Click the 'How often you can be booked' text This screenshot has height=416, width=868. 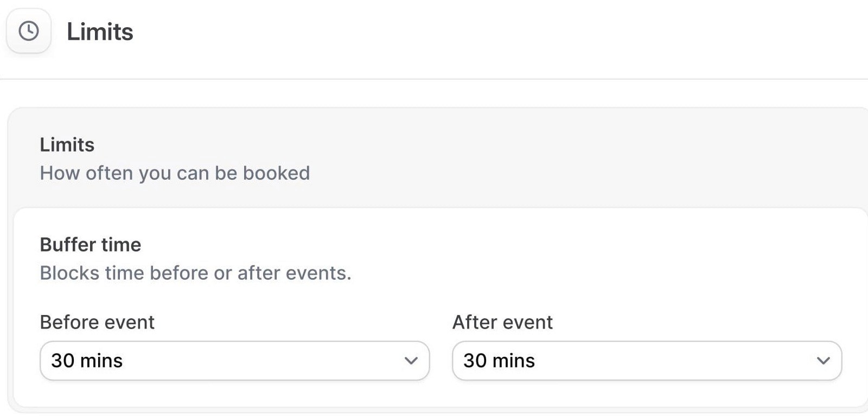175,173
